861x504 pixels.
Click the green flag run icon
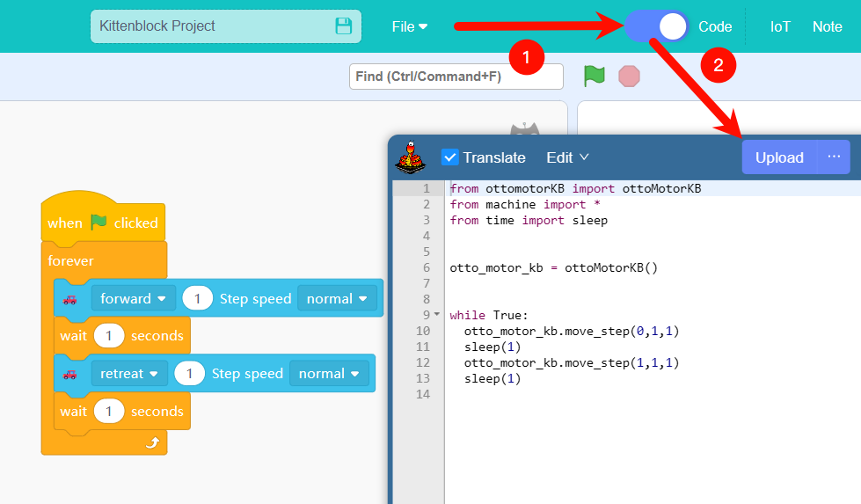595,77
